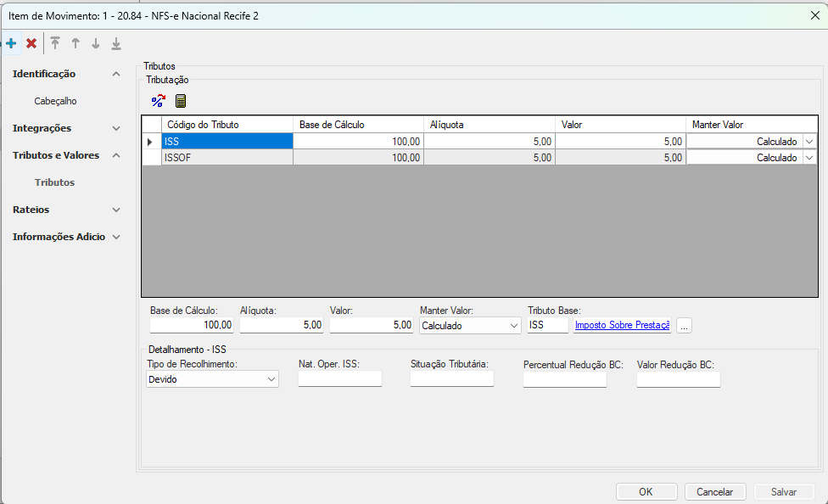Open the Manter Valor combo box below grid

470,326
